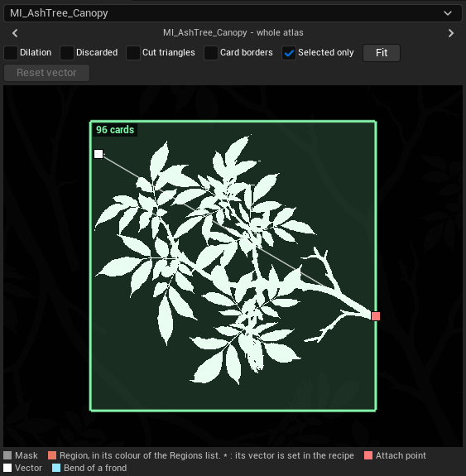Toggle the Card borders checkbox
This screenshot has height=476, width=466.
click(211, 53)
